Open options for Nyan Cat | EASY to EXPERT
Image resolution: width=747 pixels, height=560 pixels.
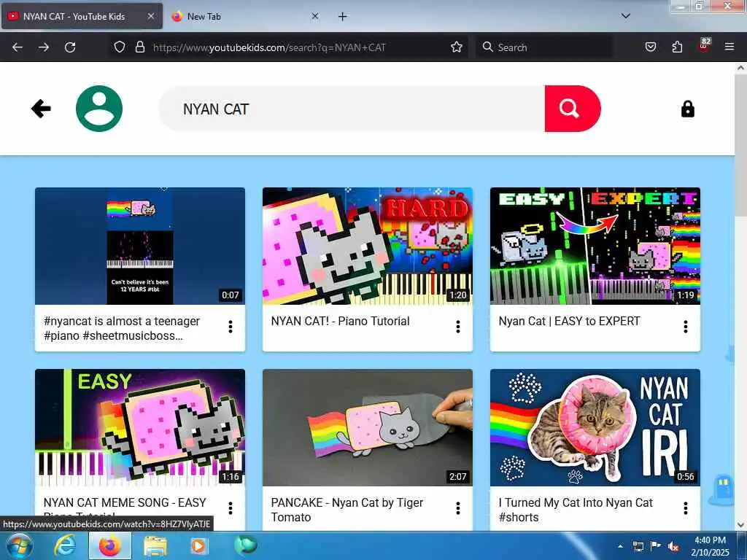click(686, 327)
